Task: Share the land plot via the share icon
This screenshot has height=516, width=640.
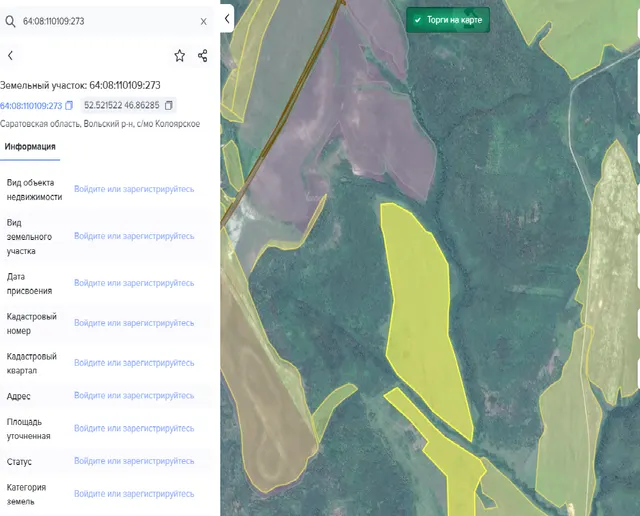Action: tap(203, 56)
